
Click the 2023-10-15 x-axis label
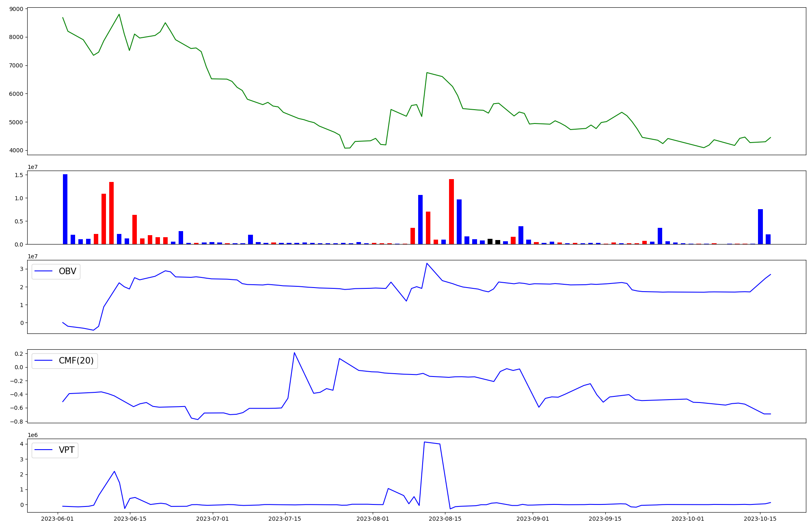point(760,519)
